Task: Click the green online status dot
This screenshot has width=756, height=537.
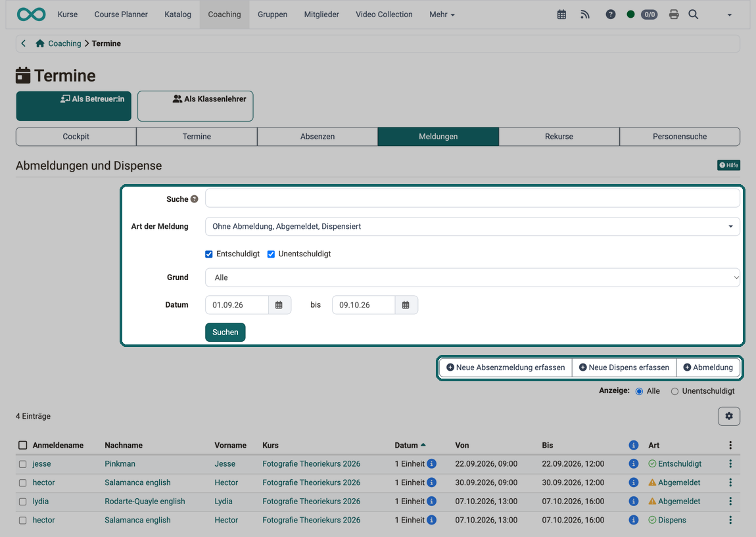Action: [630, 14]
